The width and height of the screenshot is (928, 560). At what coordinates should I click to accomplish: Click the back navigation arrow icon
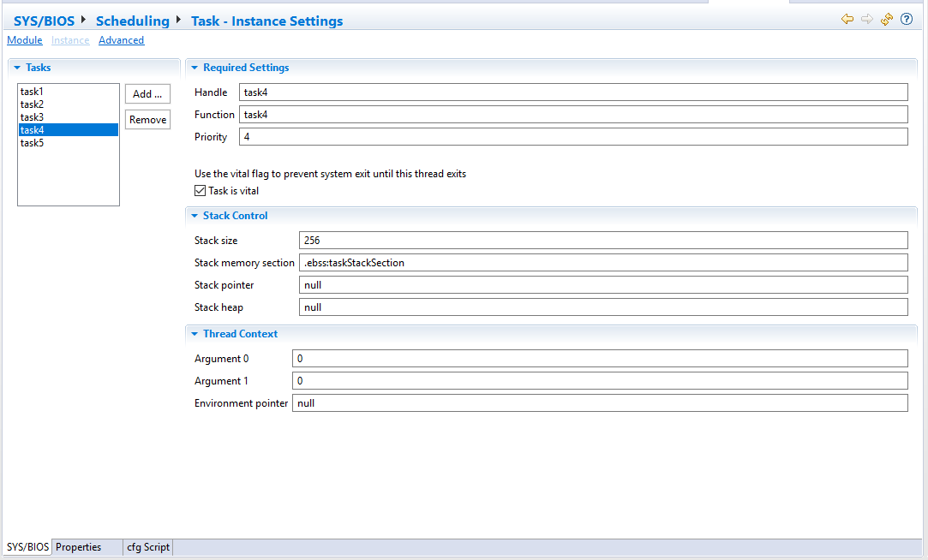tap(847, 19)
